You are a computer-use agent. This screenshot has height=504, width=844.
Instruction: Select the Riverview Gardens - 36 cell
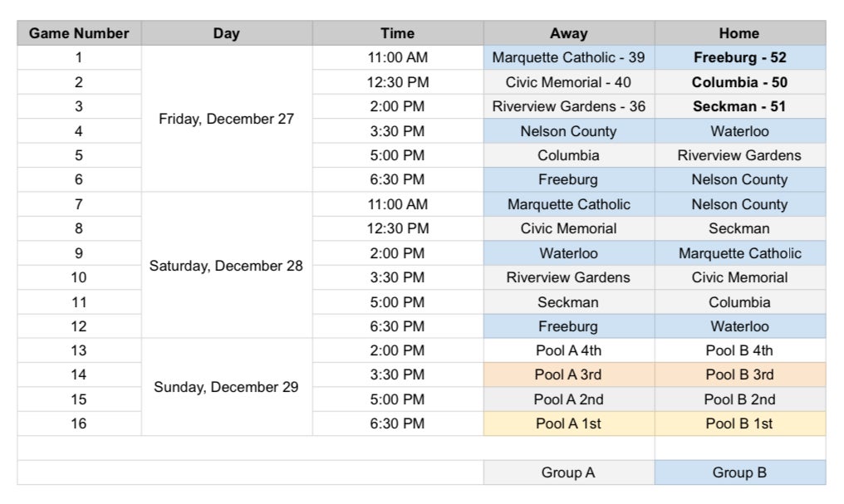[x=568, y=106]
